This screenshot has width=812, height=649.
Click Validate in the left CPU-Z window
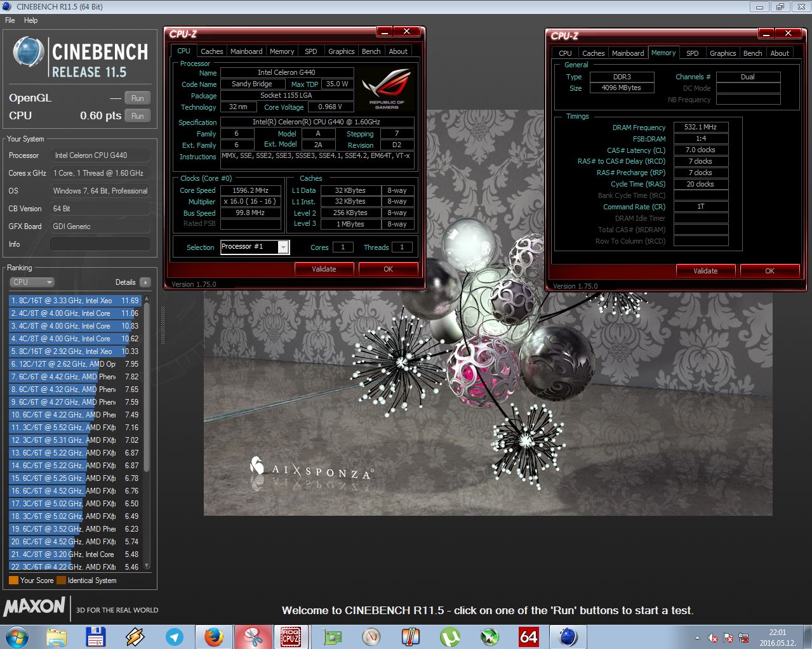coord(324,269)
